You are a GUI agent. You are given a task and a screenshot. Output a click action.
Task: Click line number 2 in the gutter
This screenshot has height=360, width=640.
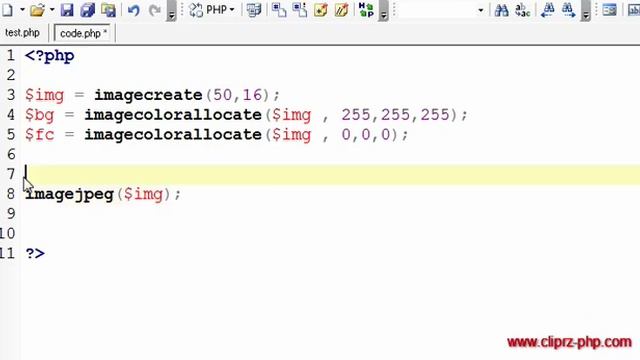point(11,75)
